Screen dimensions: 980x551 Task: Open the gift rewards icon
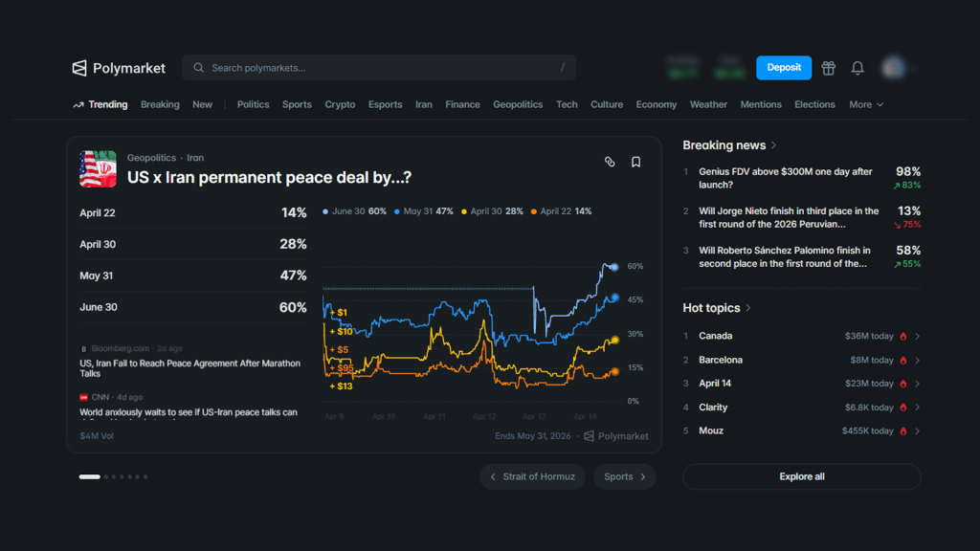click(x=828, y=68)
